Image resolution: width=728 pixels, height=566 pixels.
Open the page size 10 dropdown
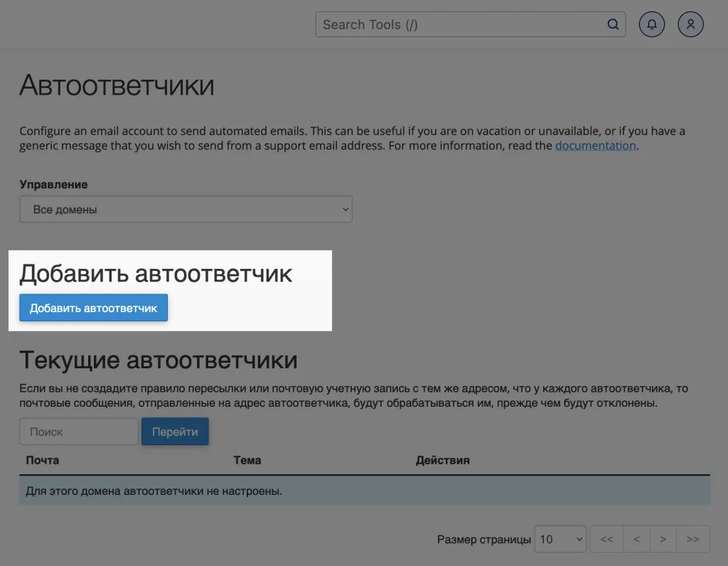click(x=560, y=539)
